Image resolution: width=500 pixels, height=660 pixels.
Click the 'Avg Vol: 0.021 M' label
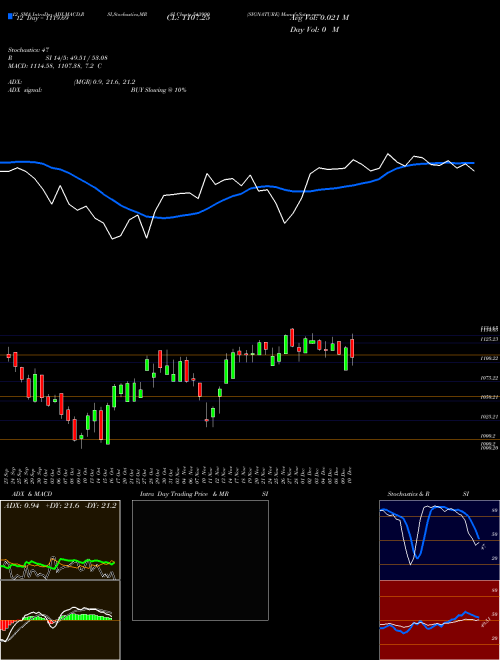click(x=319, y=18)
